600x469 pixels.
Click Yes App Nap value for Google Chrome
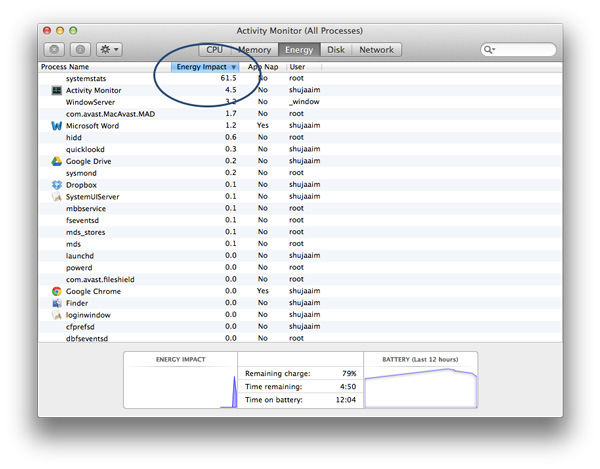262,291
